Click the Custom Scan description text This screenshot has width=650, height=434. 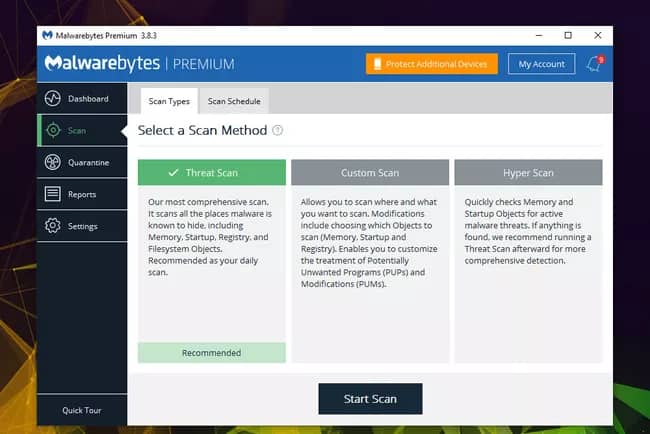click(x=369, y=243)
